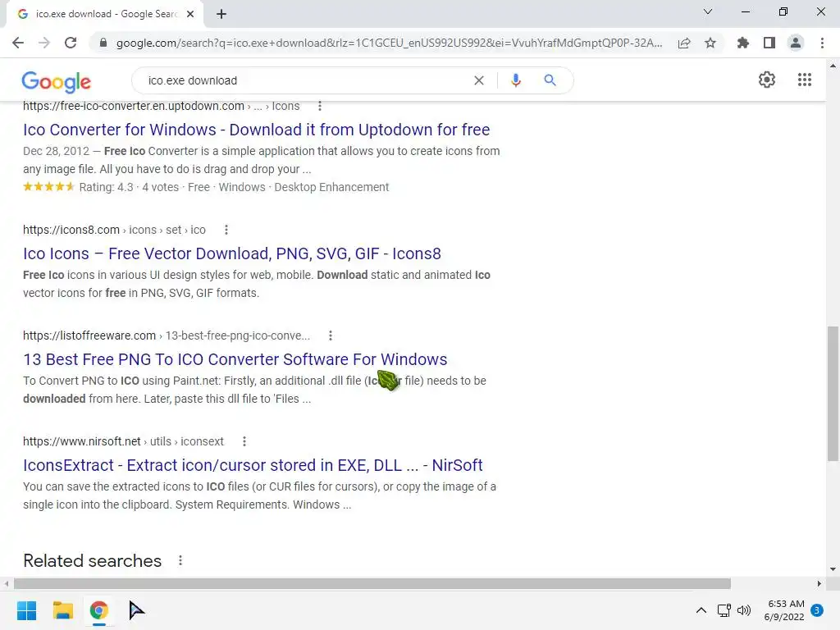The image size is (840, 630).
Task: Share this page icon in address bar
Action: tap(684, 43)
